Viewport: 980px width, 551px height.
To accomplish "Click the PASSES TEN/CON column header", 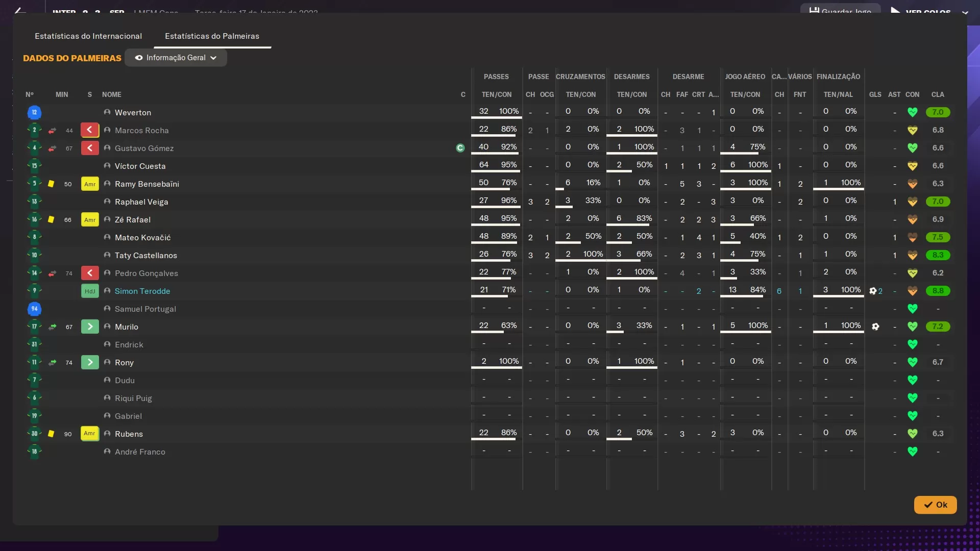I will coord(496,94).
